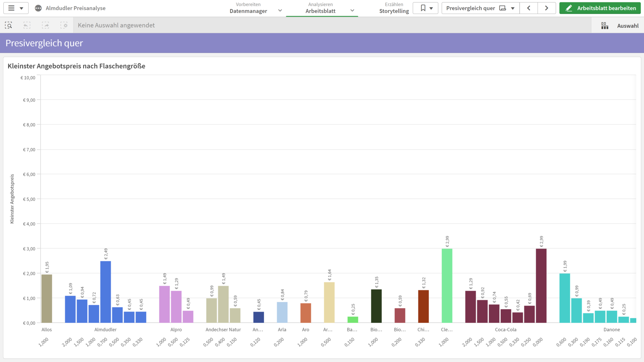
Task: Click the Almdudler axis label
Action: [x=105, y=329]
